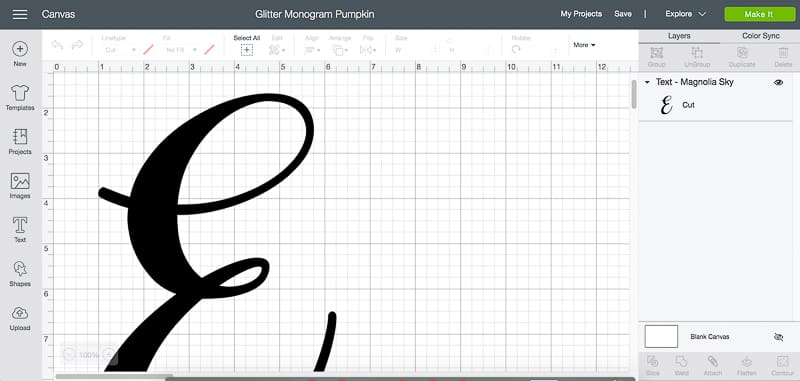
Task: Open My Projects
Action: tap(581, 14)
